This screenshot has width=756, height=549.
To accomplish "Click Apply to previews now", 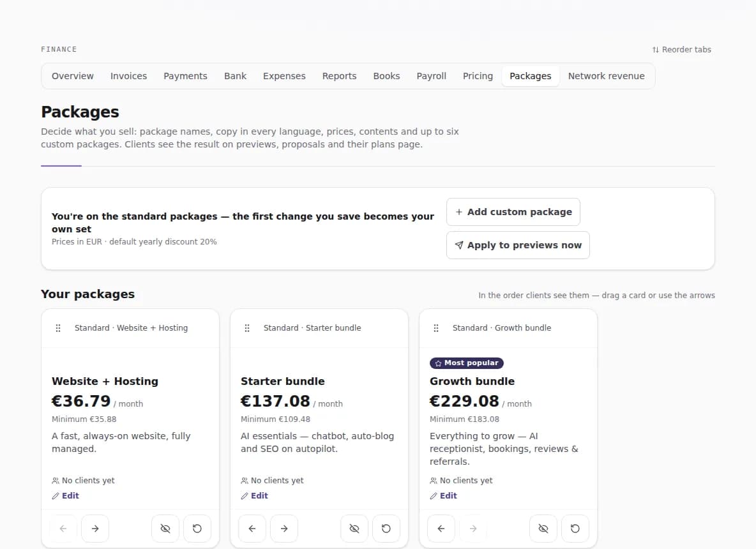I will [x=518, y=245].
